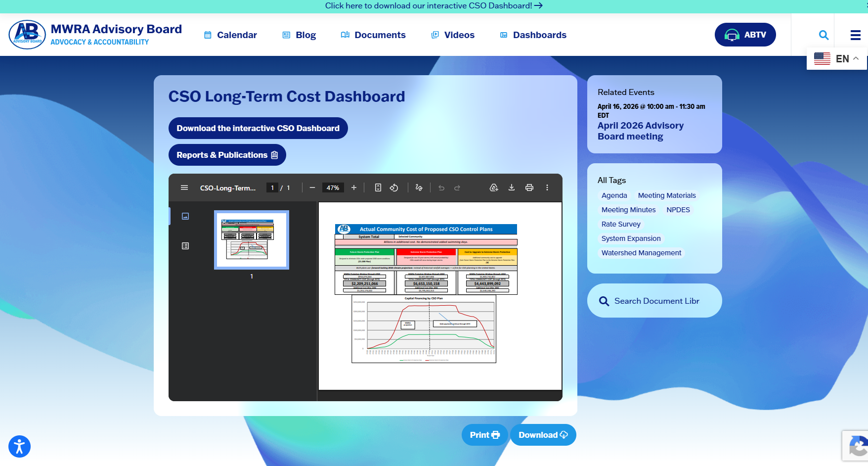868x466 pixels.
Task: Zoom out the PDF with minus button
Action: click(x=312, y=187)
